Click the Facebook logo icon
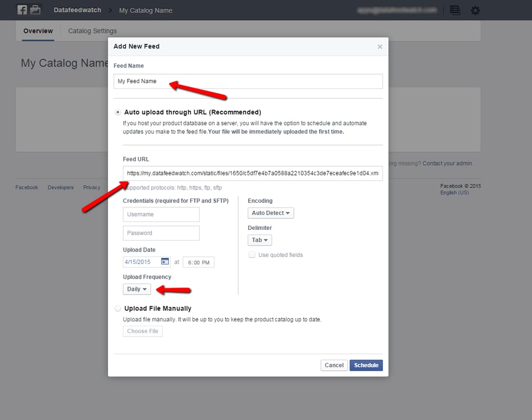The height and width of the screenshot is (420, 532). (x=7, y=10)
